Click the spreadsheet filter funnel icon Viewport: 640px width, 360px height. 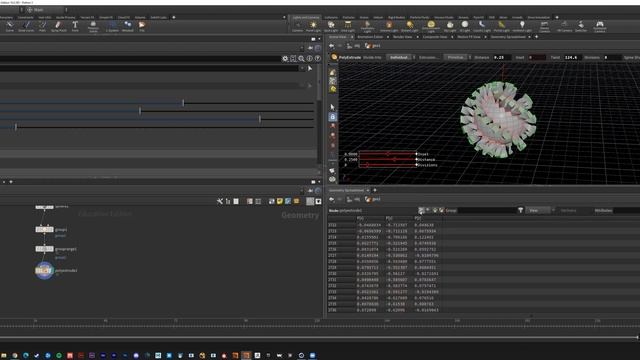[x=520, y=210]
